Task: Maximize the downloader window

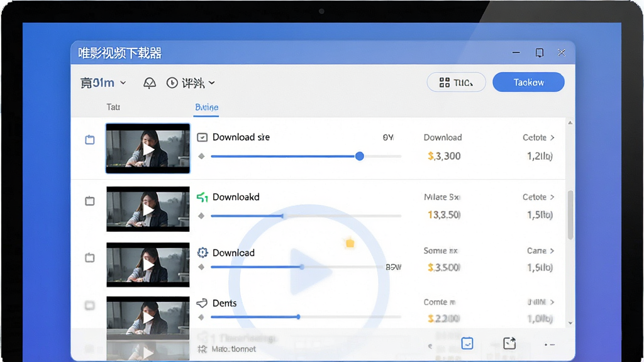Action: point(539,53)
